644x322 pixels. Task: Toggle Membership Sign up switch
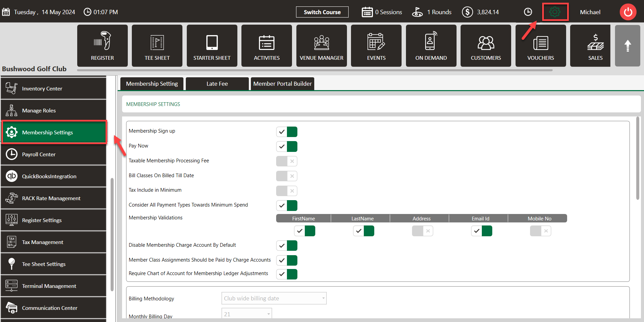(x=287, y=132)
